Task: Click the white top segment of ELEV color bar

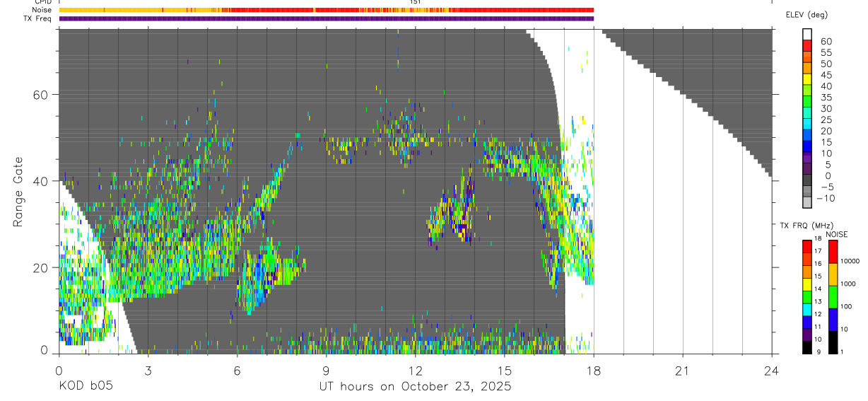Action: pyautogui.click(x=807, y=35)
